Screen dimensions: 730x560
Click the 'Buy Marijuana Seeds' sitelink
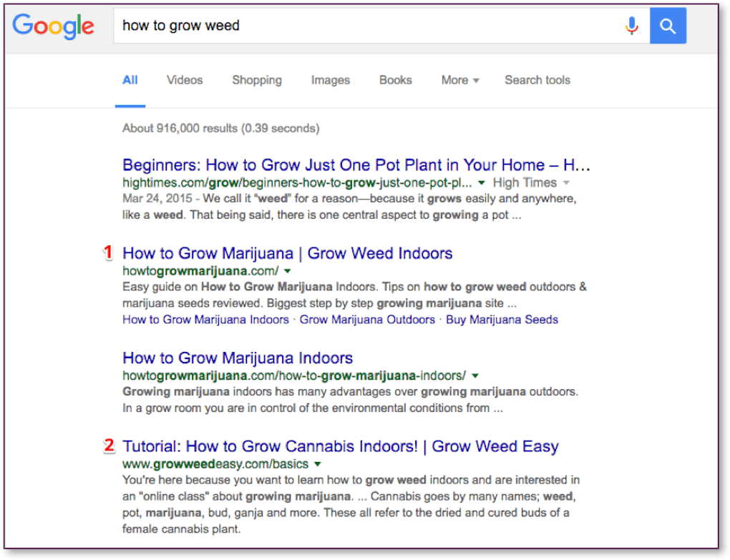(x=502, y=320)
